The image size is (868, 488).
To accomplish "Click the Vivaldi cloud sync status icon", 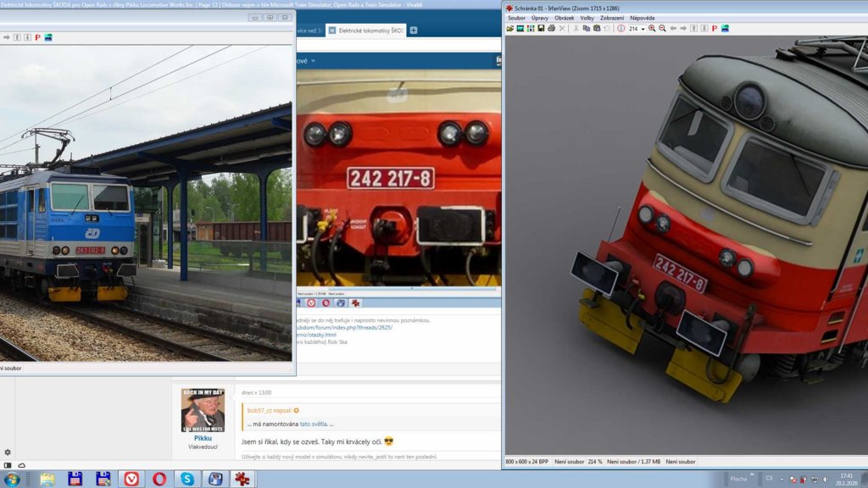I will (21, 465).
